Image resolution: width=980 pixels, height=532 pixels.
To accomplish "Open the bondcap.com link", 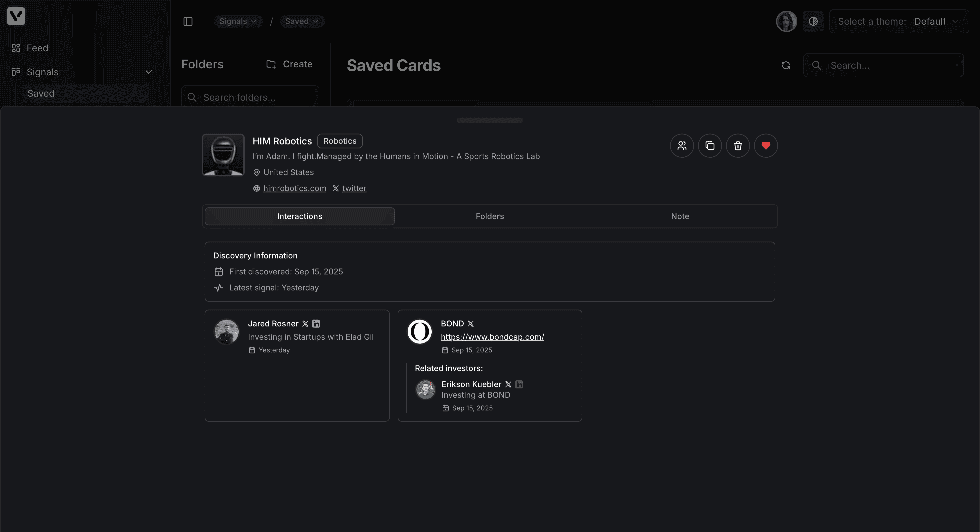I will [492, 337].
